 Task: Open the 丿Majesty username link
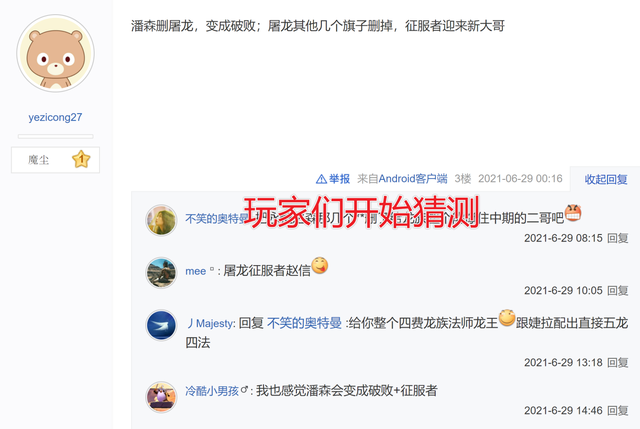click(211, 323)
